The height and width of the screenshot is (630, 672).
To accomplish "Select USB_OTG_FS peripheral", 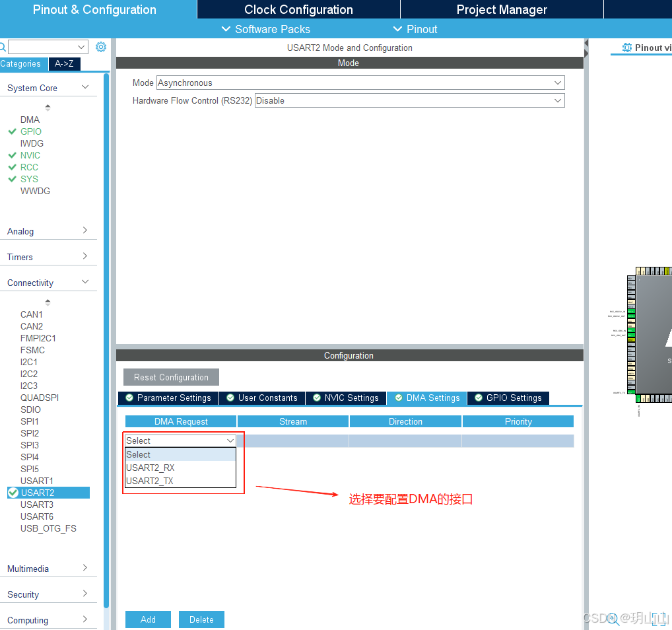I will click(48, 528).
